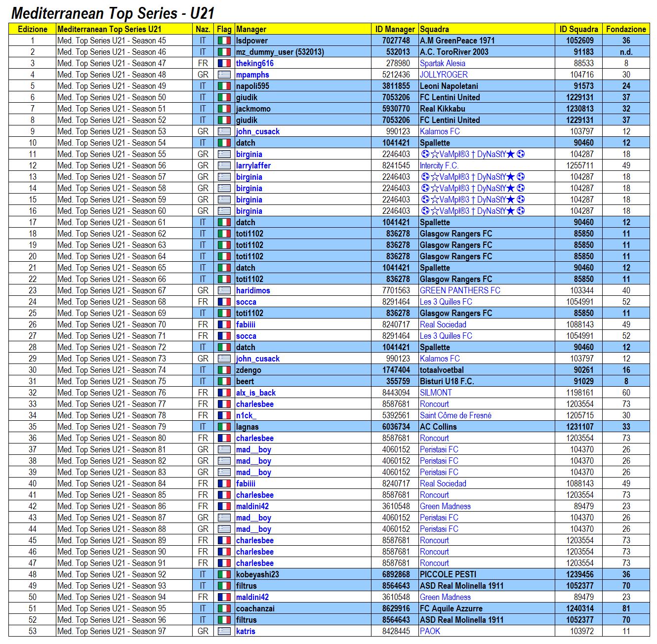Click the Med. Top Series U21 - Season 97 cell
This screenshot has height=644, width=657.
tap(124, 631)
